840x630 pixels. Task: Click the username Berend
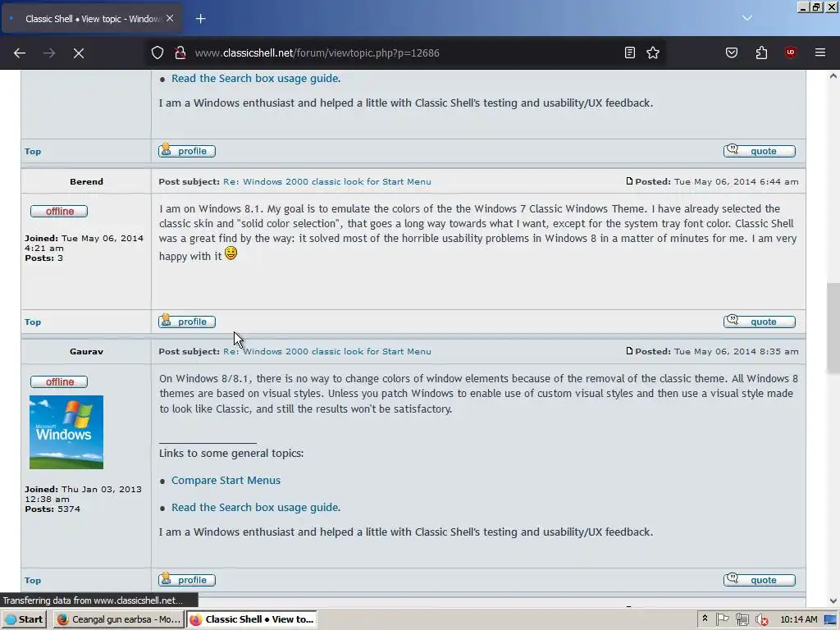[86, 181]
